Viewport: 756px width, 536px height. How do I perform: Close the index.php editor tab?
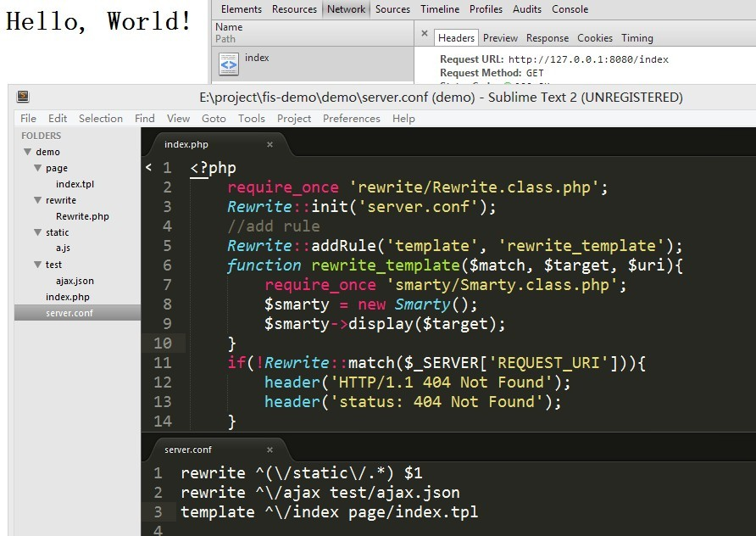(270, 144)
